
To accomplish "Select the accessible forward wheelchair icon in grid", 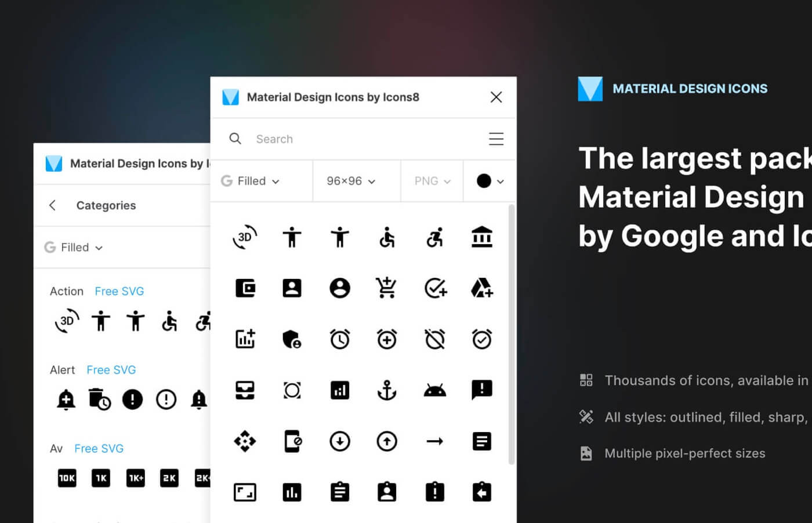I will tap(434, 237).
